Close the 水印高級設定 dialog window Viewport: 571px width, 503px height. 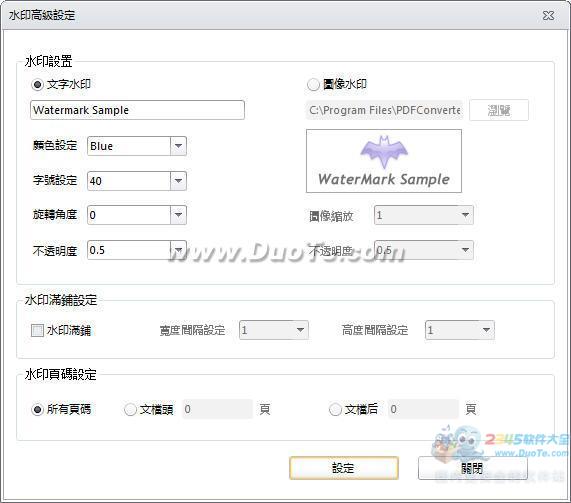point(548,16)
